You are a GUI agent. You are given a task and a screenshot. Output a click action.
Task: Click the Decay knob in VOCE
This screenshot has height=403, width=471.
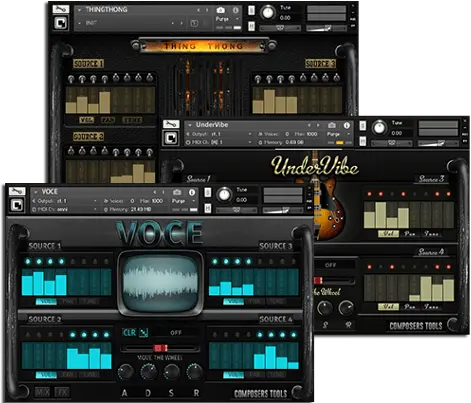(149, 372)
